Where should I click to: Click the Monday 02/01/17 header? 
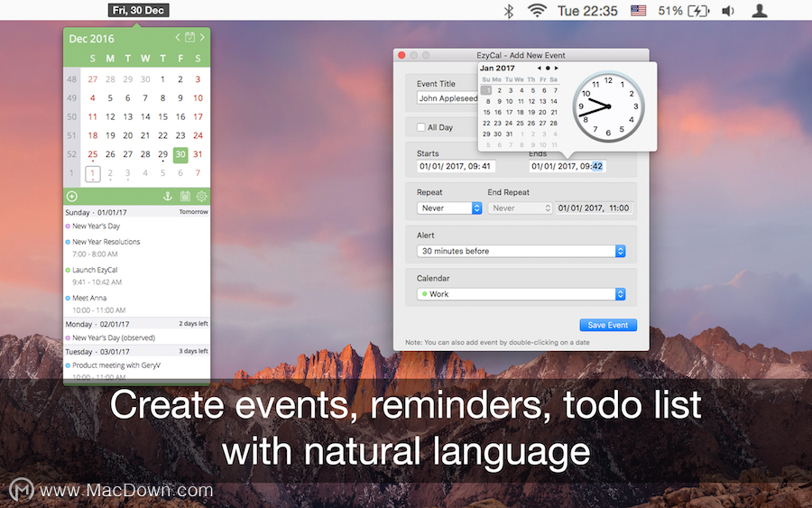137,324
